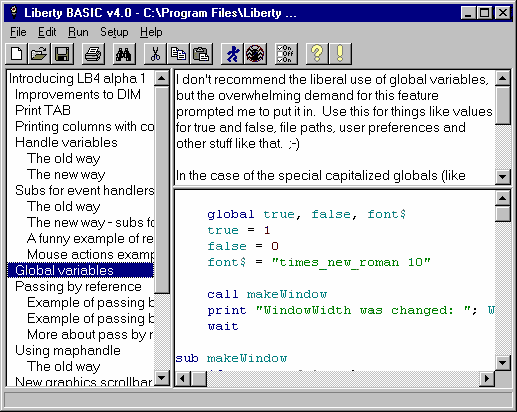Screen dimensions: 517x412
Task: Click the 'wait' code line
Action: [223, 326]
